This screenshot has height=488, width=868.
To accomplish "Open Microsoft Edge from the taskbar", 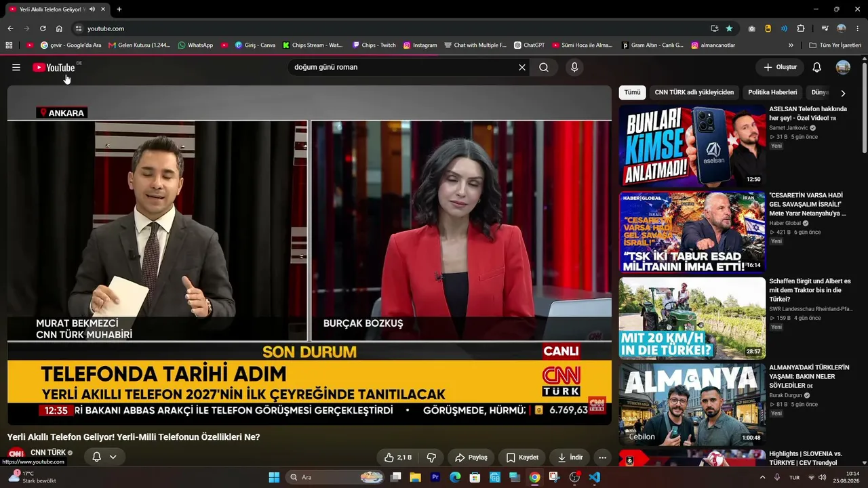I will point(455,477).
